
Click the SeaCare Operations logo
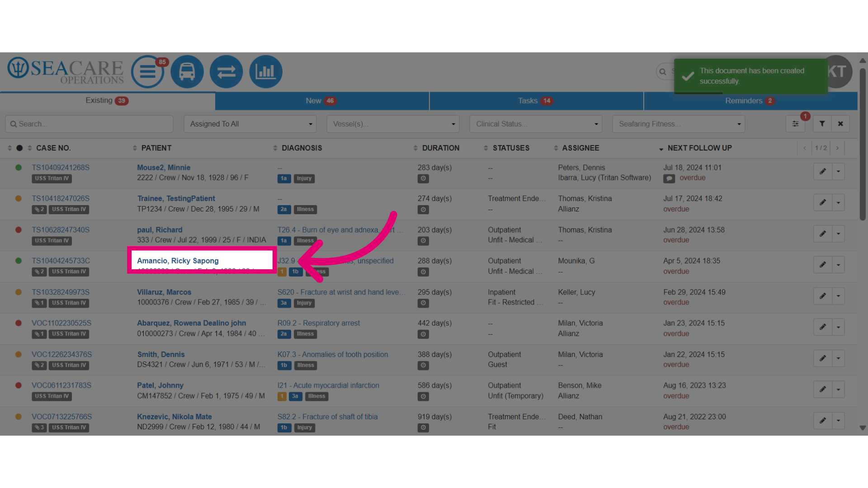pyautogui.click(x=66, y=71)
